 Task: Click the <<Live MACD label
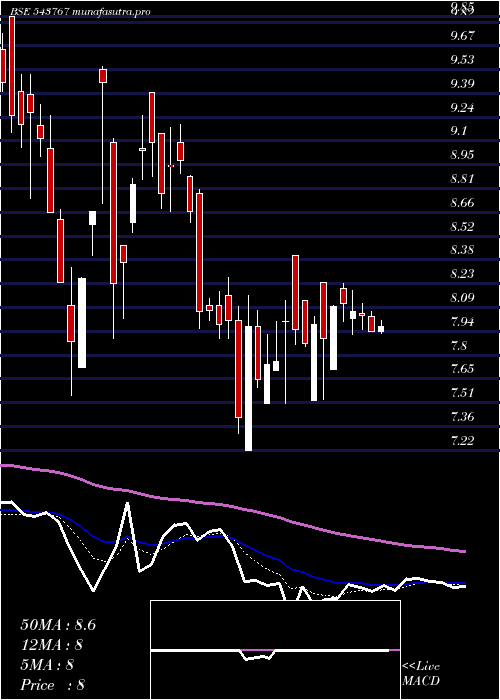(421, 674)
